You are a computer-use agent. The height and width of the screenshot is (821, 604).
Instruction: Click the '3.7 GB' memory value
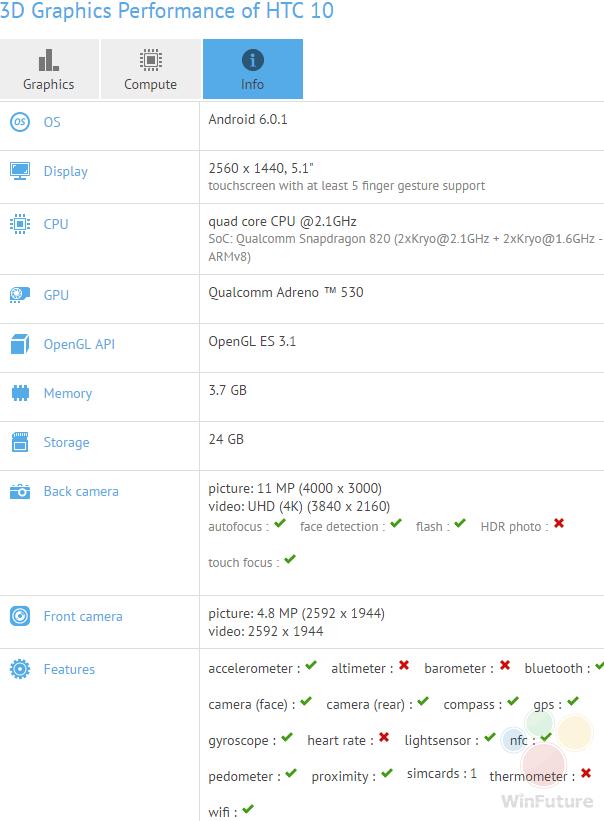coord(228,390)
